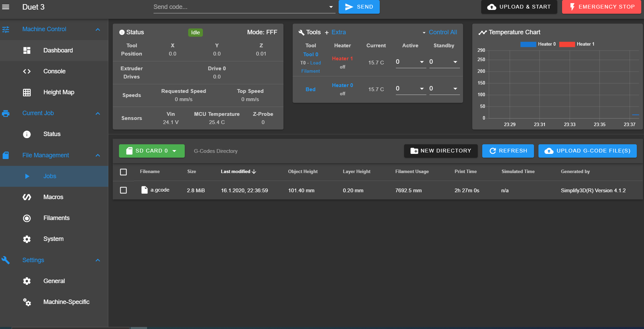Click the Temperature Chart line icon
The image size is (644, 329).
click(483, 33)
